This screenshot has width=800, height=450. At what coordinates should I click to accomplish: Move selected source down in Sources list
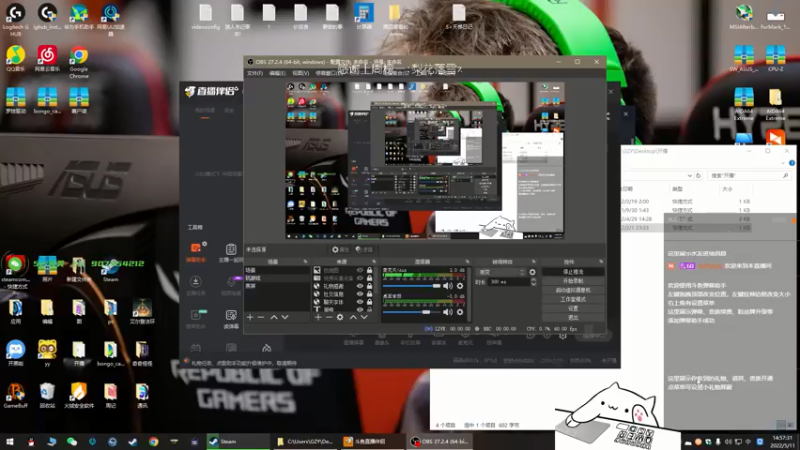tap(364, 317)
